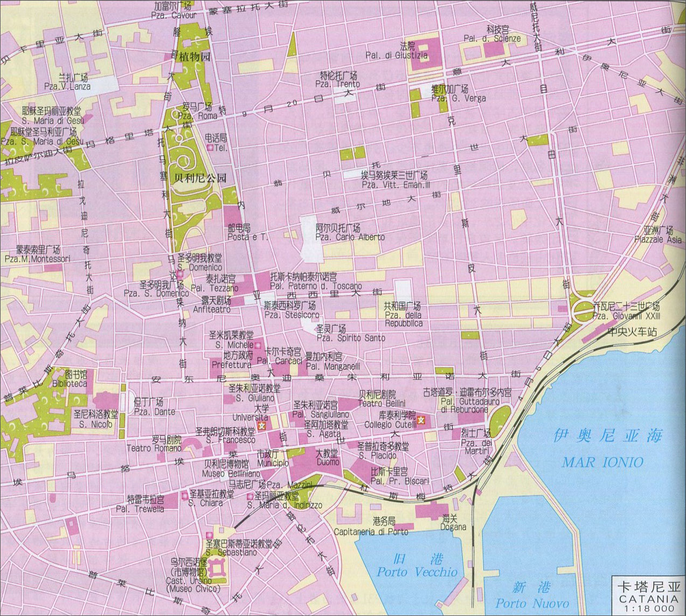Select the Piazza Giovanni XXIII roundabout
686x616 pixels.
pyautogui.click(x=583, y=310)
